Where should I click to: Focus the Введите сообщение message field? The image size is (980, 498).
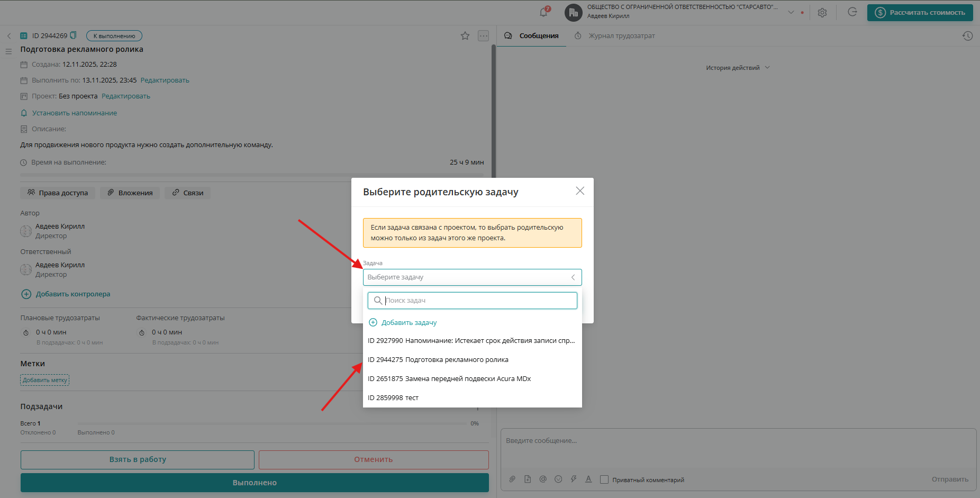pyautogui.click(x=738, y=441)
